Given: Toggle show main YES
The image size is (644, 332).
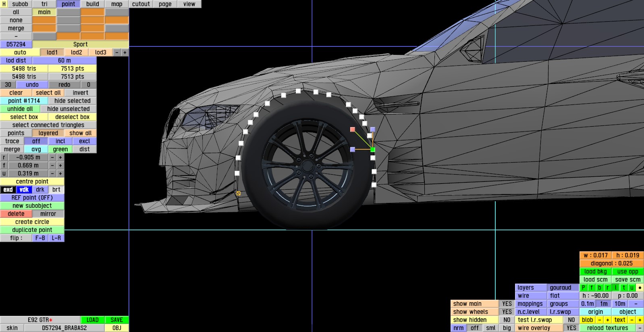Looking at the screenshot, I should click(507, 304).
